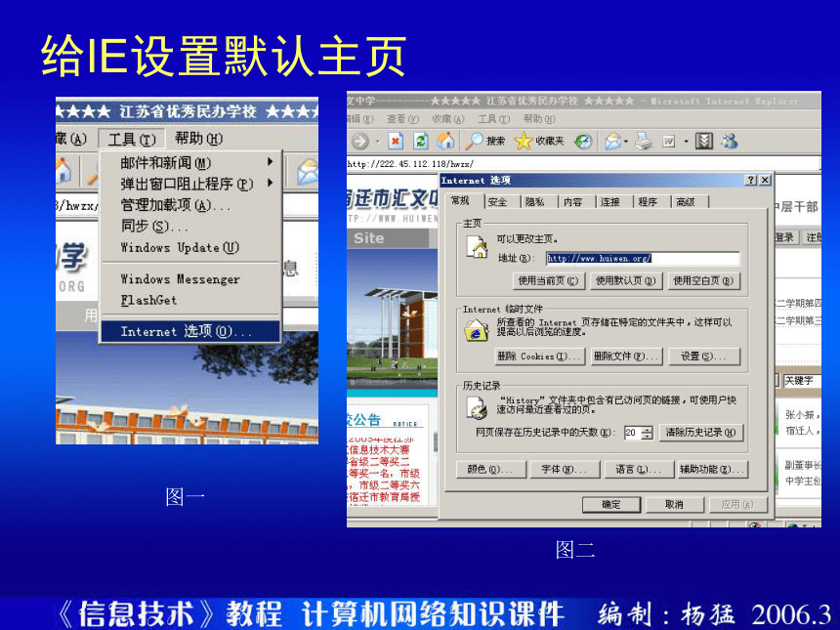Screen dimensions: 840x630
Task: Click the 使用空白页(B) button
Action: (703, 280)
